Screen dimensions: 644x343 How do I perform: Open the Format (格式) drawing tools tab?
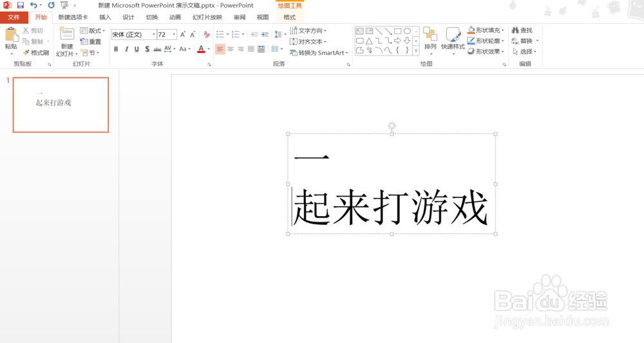[290, 17]
